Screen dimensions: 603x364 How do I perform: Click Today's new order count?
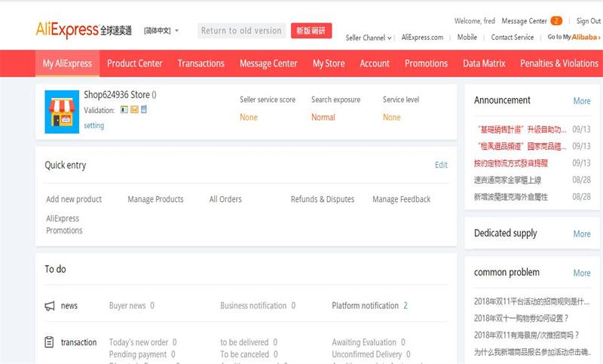[x=175, y=342]
